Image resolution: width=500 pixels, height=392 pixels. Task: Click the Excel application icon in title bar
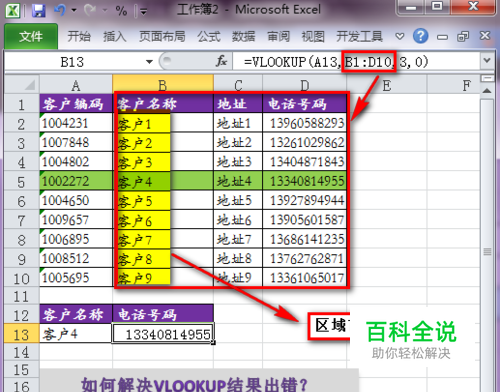tap(12, 10)
